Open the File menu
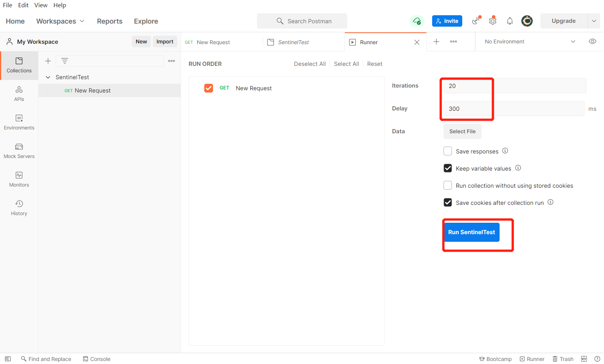Screen dimensions: 604x364 (8, 5)
